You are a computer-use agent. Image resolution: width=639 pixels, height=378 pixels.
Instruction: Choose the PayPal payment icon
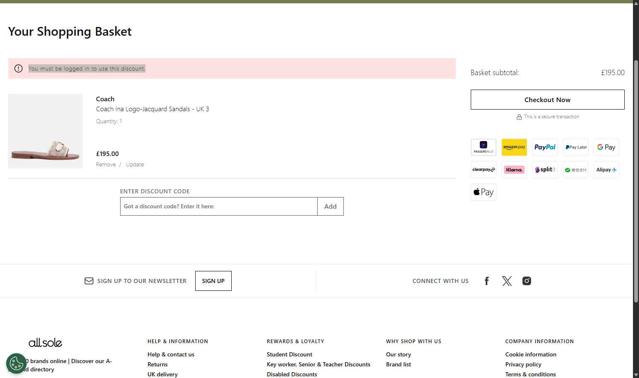click(545, 147)
